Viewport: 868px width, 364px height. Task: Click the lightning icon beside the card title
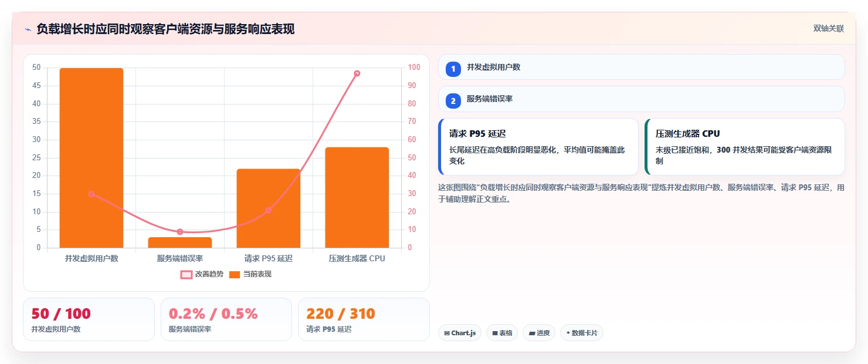point(28,29)
